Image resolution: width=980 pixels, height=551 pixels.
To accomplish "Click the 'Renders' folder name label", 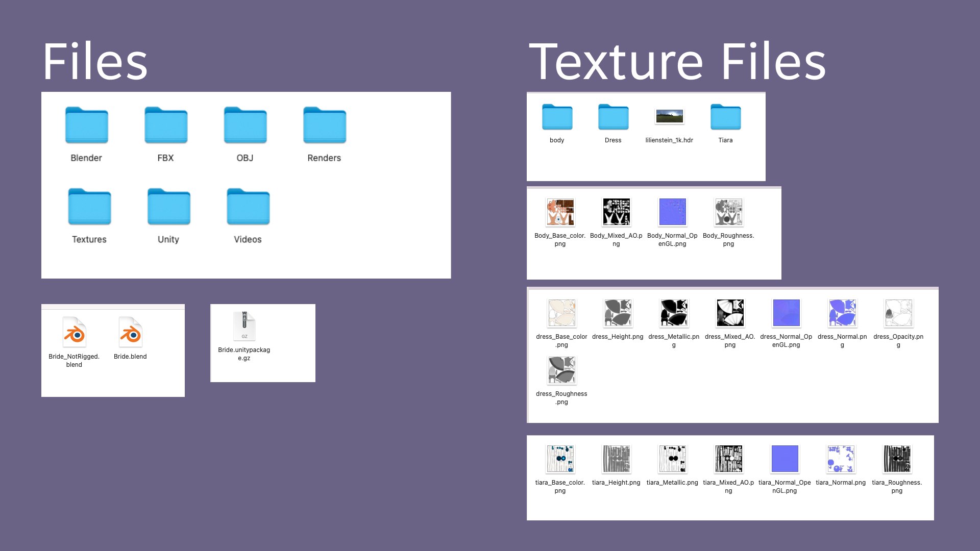I will click(x=324, y=158).
